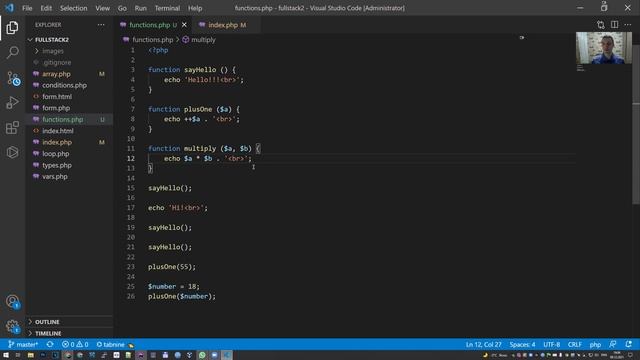This screenshot has width=640, height=360.
Task: Open the Edit menu
Action: tap(46, 8)
